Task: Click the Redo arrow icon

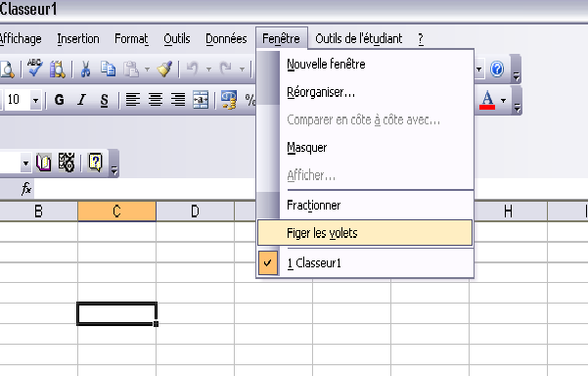Action: [x=226, y=70]
